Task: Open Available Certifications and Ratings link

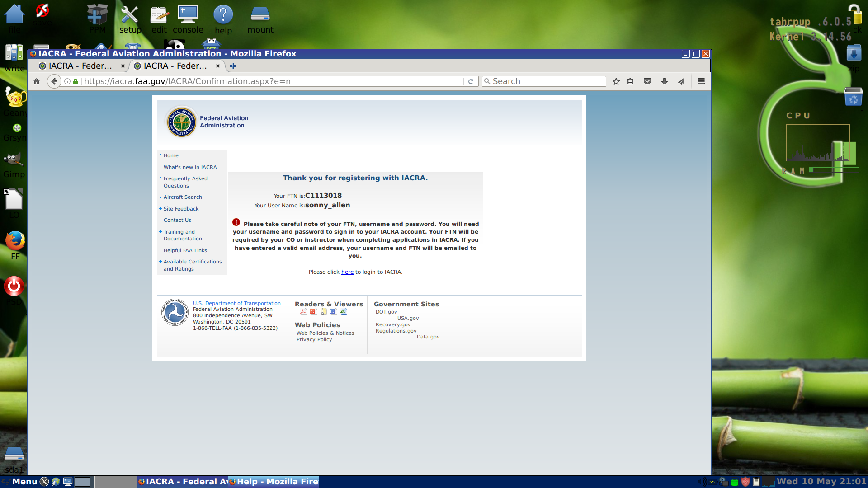Action: pyautogui.click(x=193, y=265)
